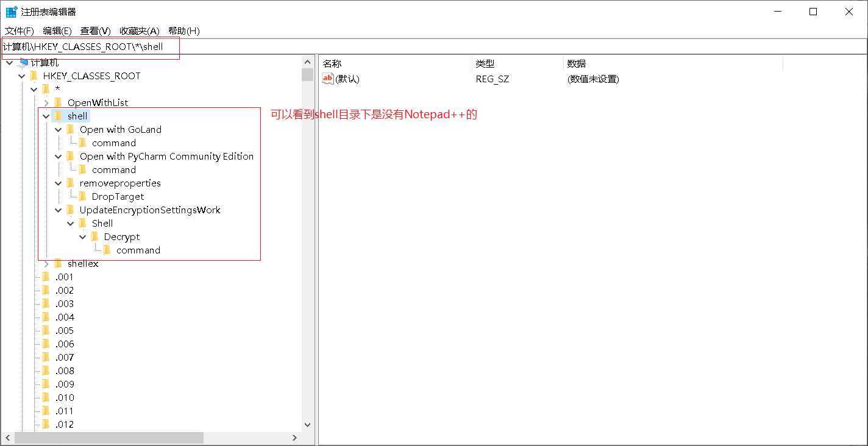
Task: Click the tree pane's vertical scrollbar thumb
Action: click(x=307, y=75)
